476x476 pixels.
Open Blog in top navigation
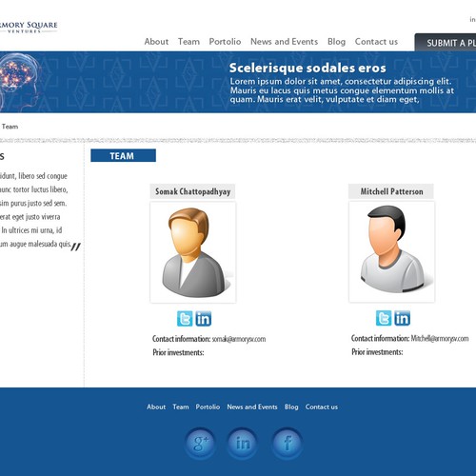click(336, 42)
